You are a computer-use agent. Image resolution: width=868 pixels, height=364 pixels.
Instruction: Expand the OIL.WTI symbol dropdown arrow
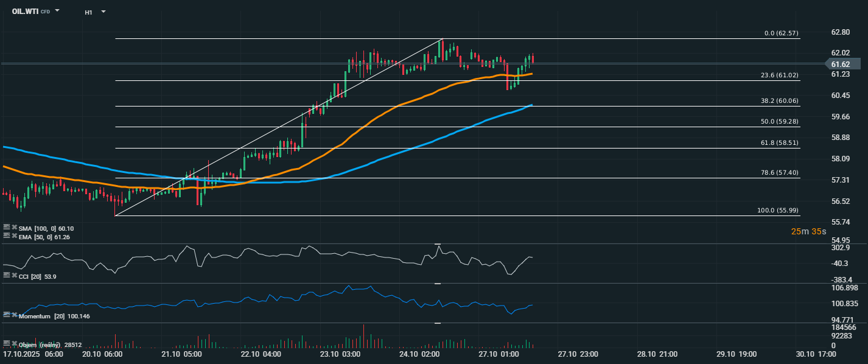click(57, 11)
